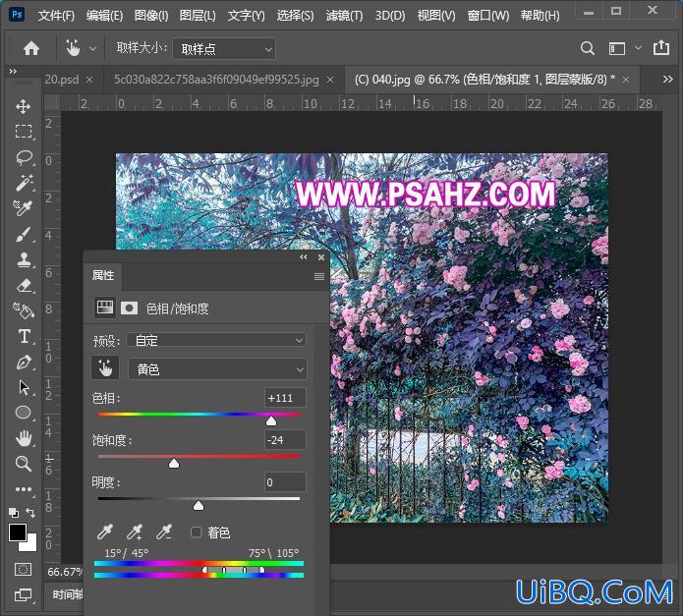Open the preset (自定) dropdown

pos(216,340)
